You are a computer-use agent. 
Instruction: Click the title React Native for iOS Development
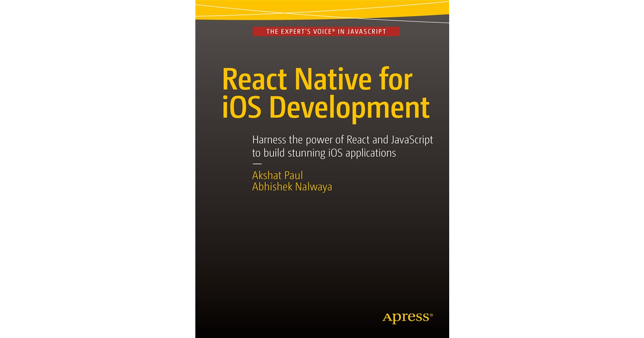pos(327,92)
